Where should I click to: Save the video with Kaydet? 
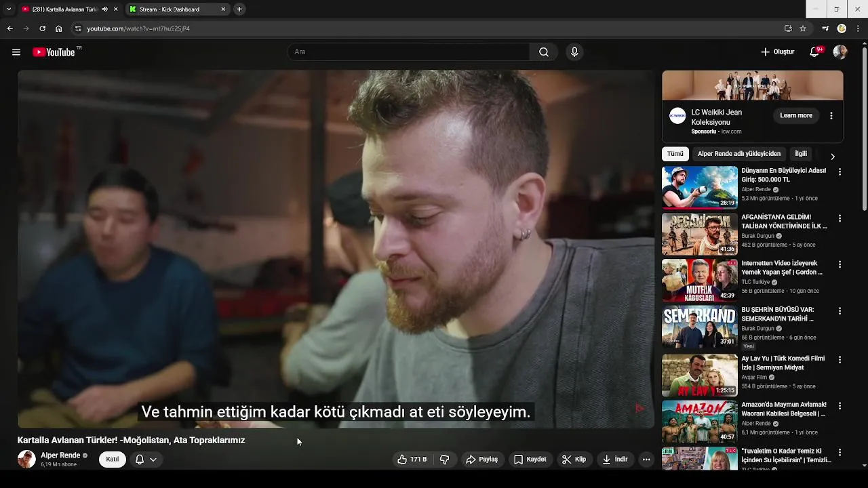coord(530,460)
